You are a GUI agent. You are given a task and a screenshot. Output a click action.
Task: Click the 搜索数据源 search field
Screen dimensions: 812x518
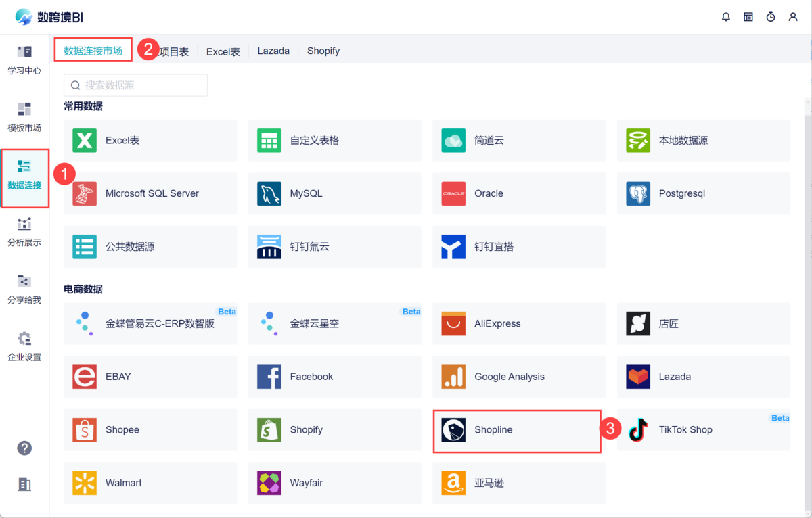(x=136, y=85)
